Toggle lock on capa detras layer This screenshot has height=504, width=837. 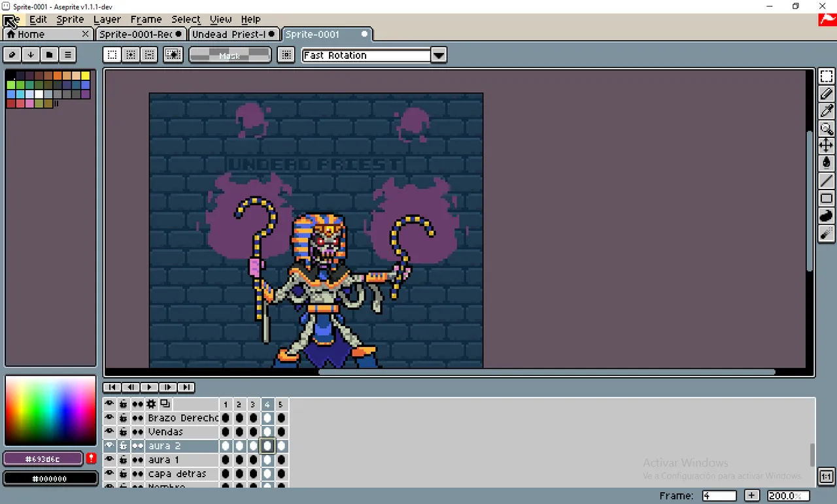click(123, 473)
